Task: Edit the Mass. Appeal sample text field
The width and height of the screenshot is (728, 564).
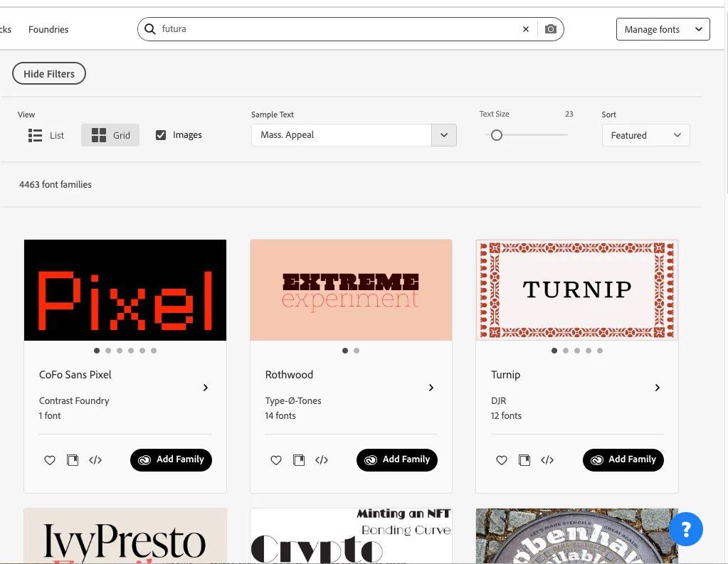Action: click(x=342, y=135)
